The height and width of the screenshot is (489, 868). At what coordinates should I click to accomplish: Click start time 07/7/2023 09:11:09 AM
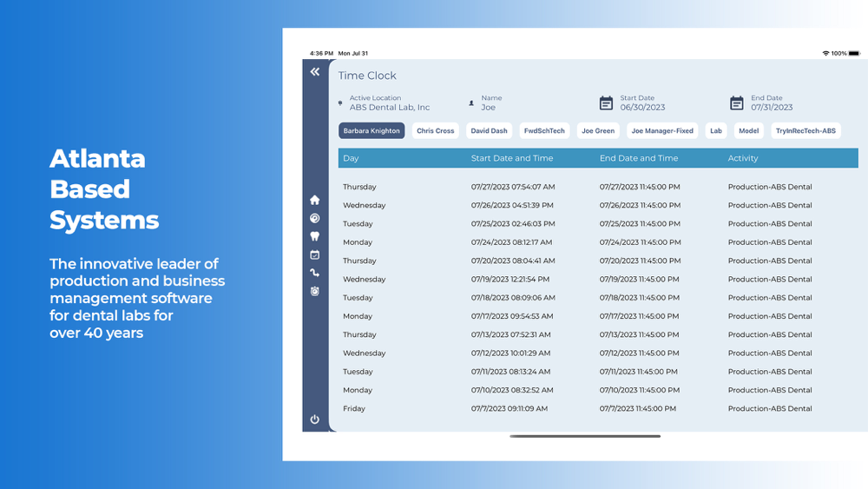(x=510, y=409)
